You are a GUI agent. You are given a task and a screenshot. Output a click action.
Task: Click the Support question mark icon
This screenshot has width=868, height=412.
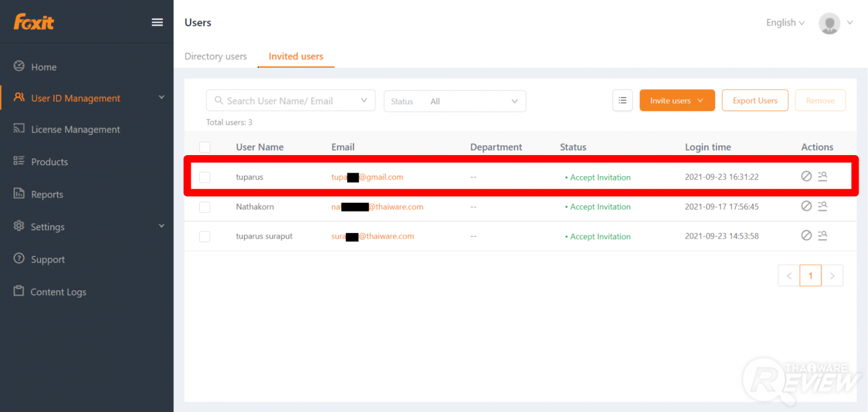tap(19, 259)
